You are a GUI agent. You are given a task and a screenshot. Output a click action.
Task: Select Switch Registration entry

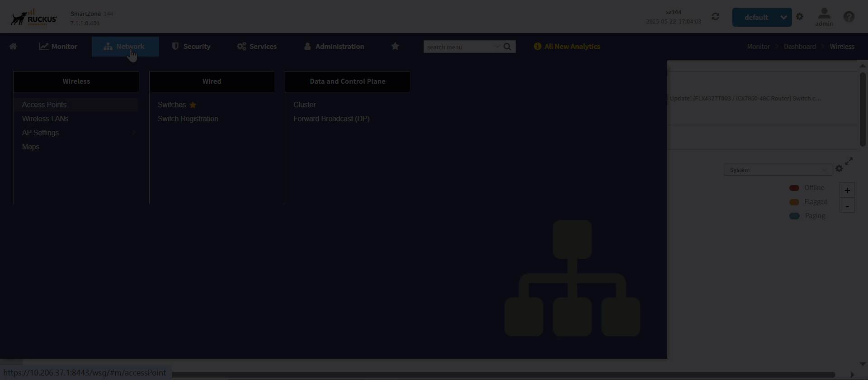pyautogui.click(x=188, y=119)
